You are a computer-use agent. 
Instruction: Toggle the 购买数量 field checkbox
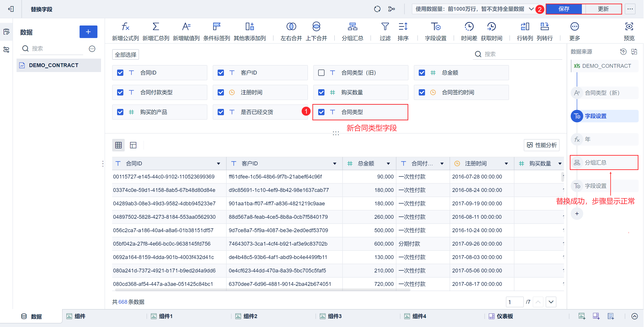tap(321, 93)
